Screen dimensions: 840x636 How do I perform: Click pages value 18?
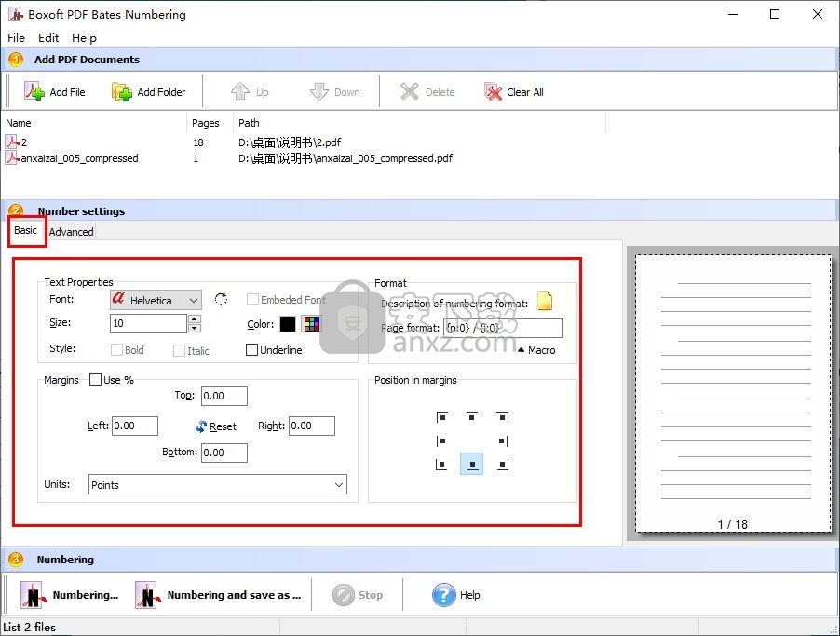(198, 142)
